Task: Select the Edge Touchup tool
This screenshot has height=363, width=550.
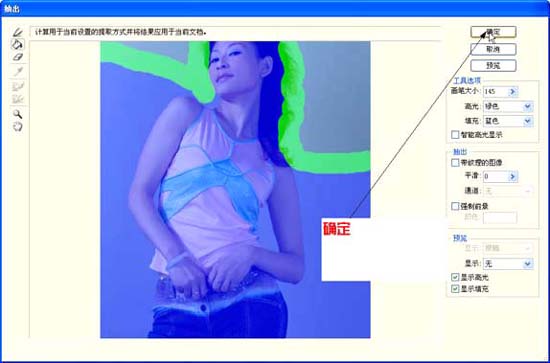Action: click(x=18, y=99)
